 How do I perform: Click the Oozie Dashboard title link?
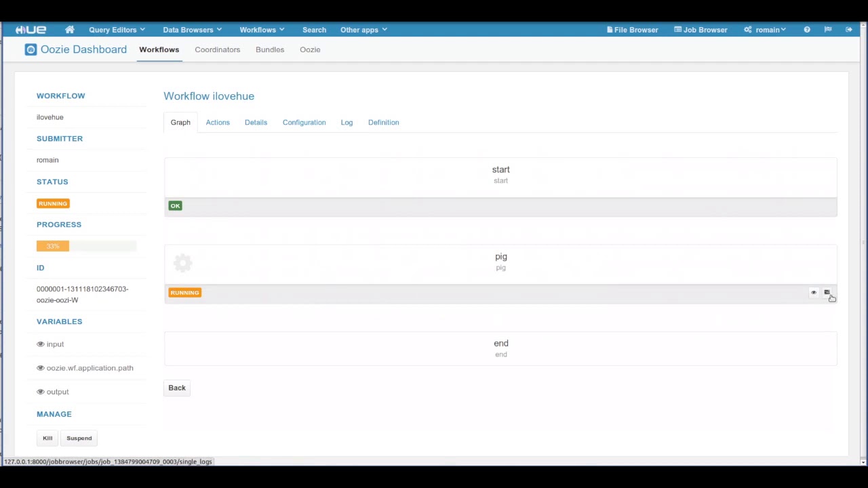pos(83,49)
